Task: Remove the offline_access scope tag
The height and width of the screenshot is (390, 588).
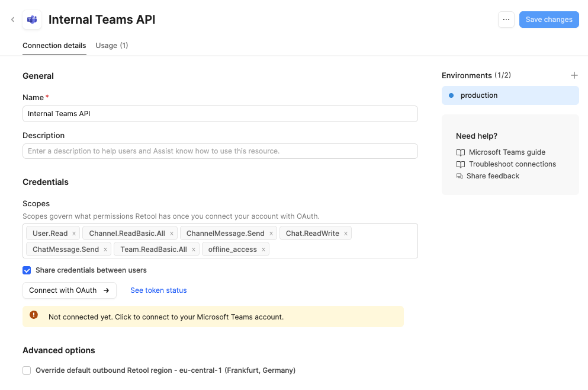Action: tap(264, 250)
